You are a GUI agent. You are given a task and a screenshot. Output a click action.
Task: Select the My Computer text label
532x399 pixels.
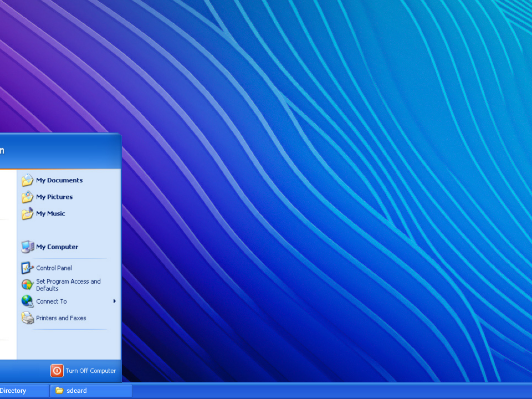point(57,247)
